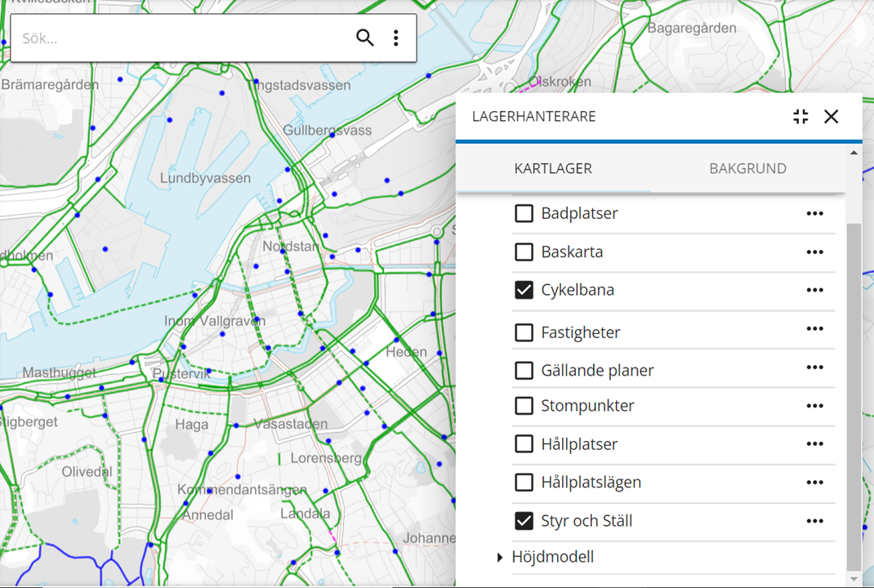
Task: Open the three-dot menu beside the search bar
Action: (x=396, y=38)
